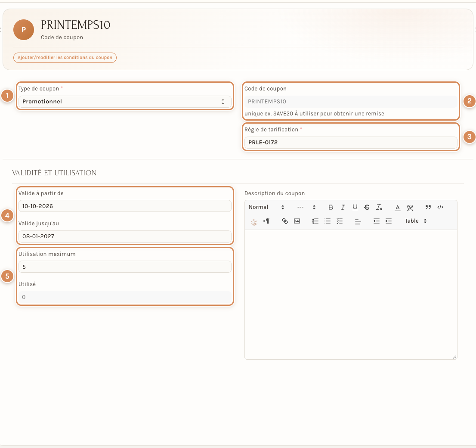Open the Normal heading style dropdown
The width and height of the screenshot is (476, 448).
[266, 207]
